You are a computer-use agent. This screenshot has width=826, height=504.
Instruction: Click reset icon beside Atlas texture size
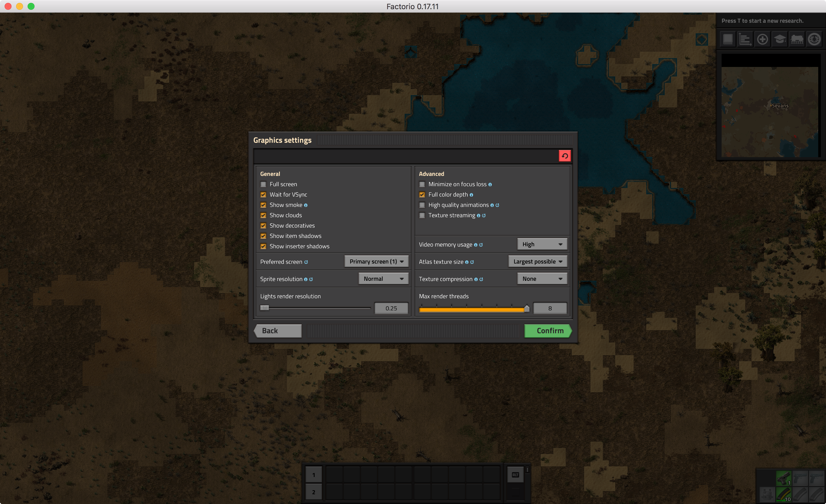pyautogui.click(x=472, y=262)
